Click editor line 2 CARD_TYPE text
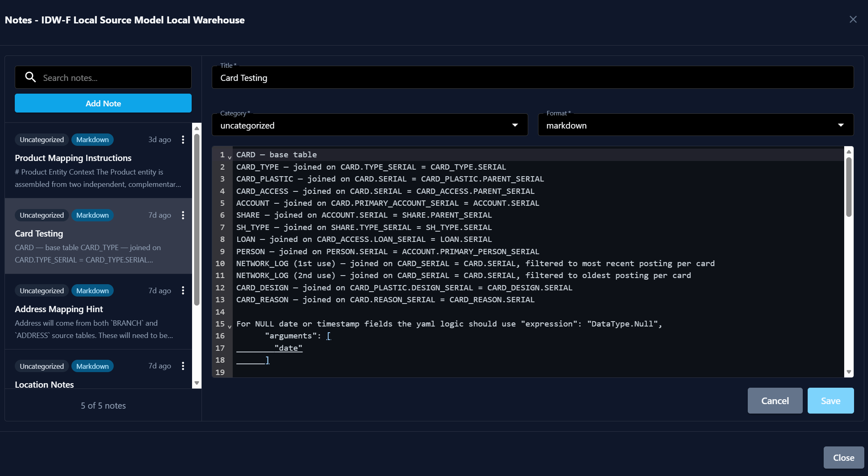The width and height of the screenshot is (868, 476). 371,167
